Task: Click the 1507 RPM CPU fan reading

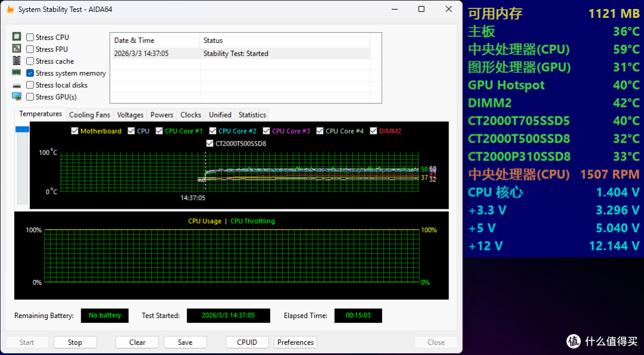Action: pyautogui.click(x=610, y=174)
